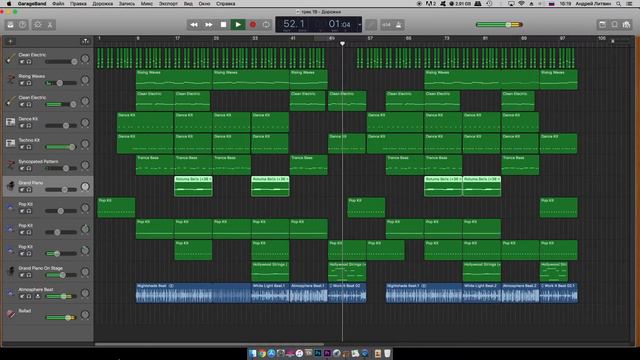The height and width of the screenshot is (360, 640).
Task: Select the Techno Kit track icon
Action: tap(11, 143)
